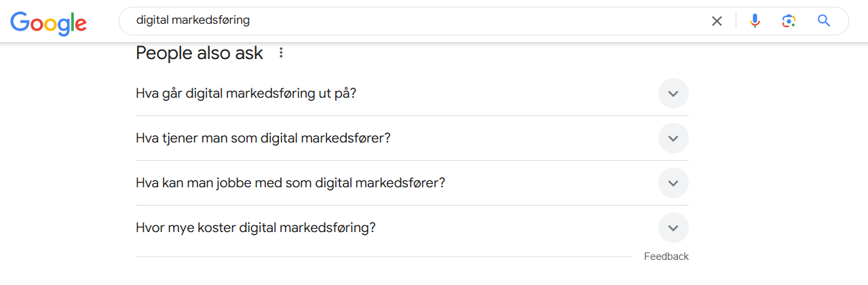Open Google Lens image search

788,21
